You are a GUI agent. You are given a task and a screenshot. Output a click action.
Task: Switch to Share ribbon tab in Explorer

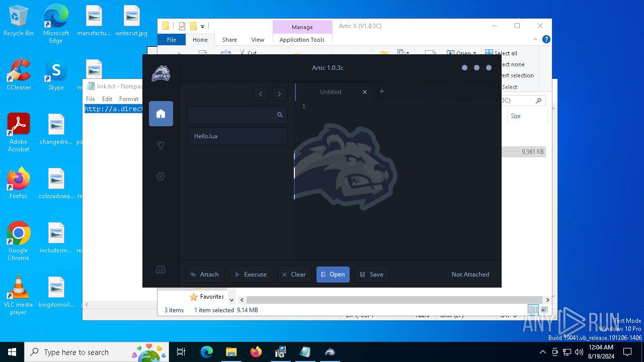[x=229, y=40]
